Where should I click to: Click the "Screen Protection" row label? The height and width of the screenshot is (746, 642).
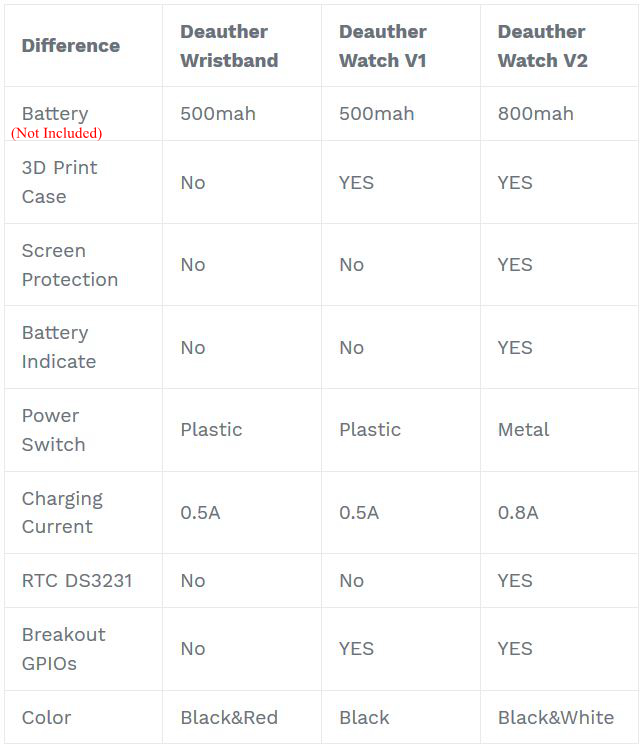click(x=69, y=265)
